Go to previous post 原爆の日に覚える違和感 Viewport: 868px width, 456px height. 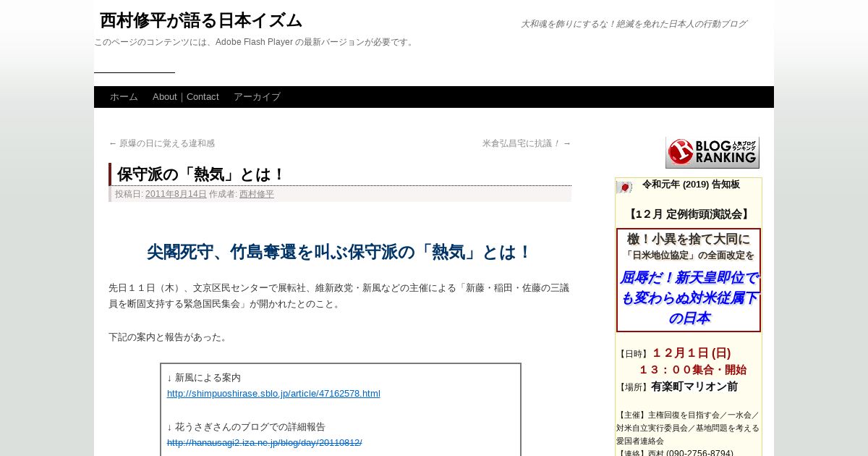pyautogui.click(x=161, y=143)
